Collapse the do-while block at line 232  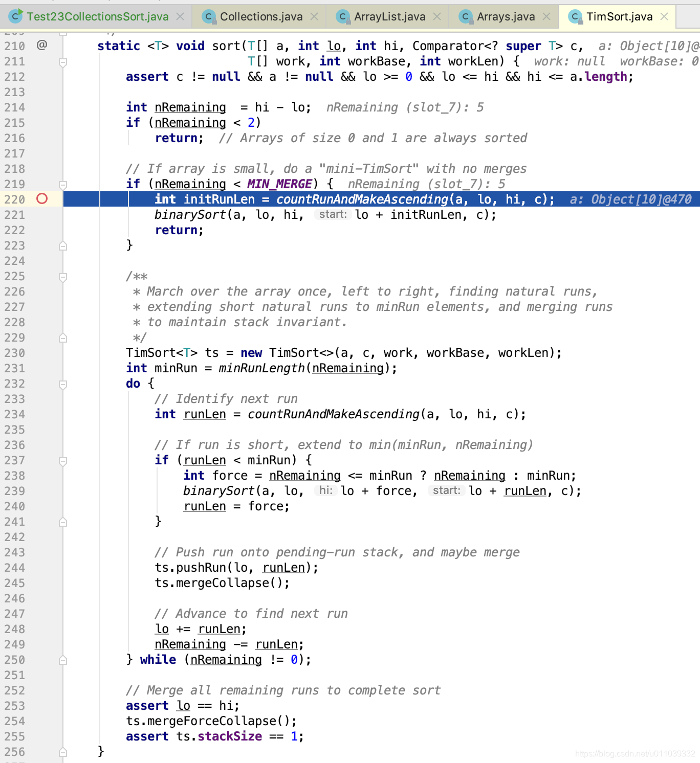pyautogui.click(x=62, y=384)
